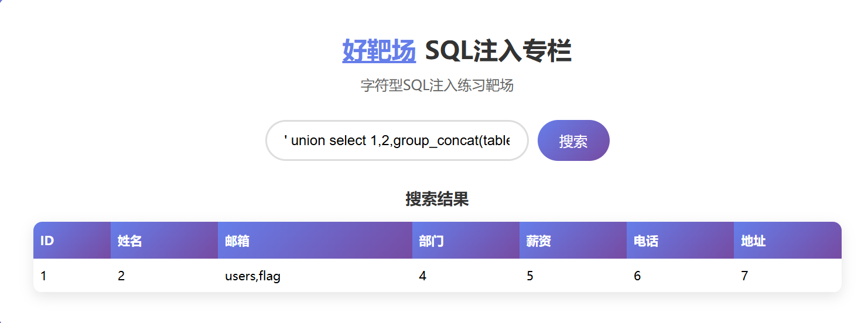
Task: Select the ID column header
Action: coord(72,240)
